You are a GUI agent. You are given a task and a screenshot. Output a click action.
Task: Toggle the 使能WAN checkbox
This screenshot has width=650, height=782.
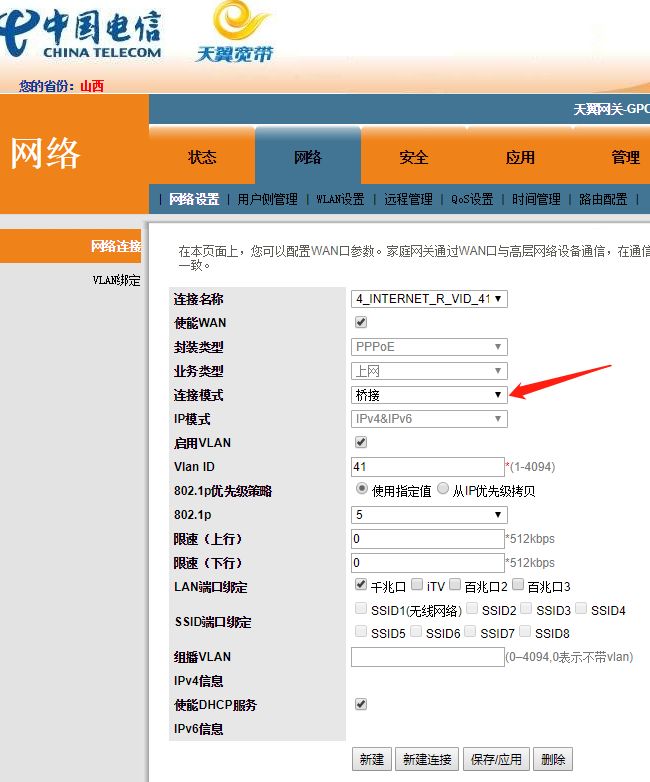pyautogui.click(x=361, y=322)
